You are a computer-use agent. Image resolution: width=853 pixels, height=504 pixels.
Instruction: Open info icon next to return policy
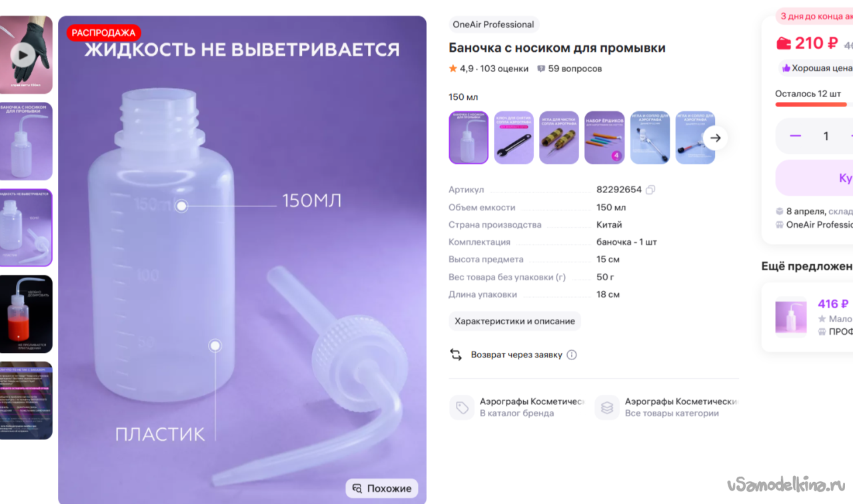[572, 355]
